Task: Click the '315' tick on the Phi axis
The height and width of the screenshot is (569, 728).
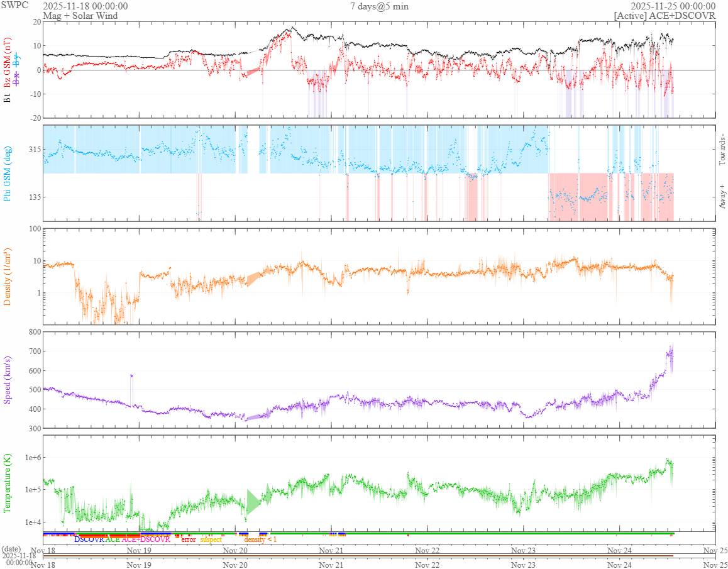Action: 35,150
